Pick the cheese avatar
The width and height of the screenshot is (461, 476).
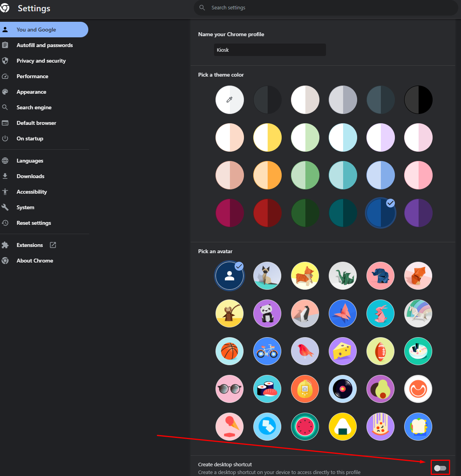(343, 352)
